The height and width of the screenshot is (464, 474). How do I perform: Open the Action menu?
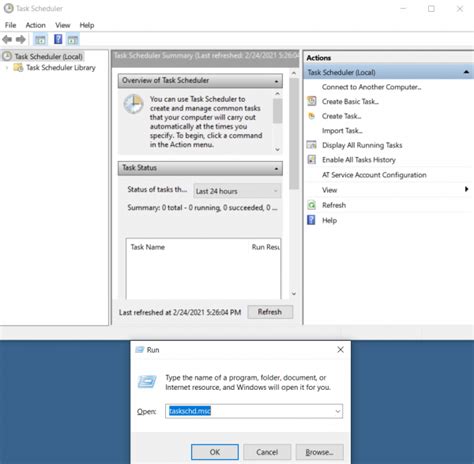[x=35, y=25]
